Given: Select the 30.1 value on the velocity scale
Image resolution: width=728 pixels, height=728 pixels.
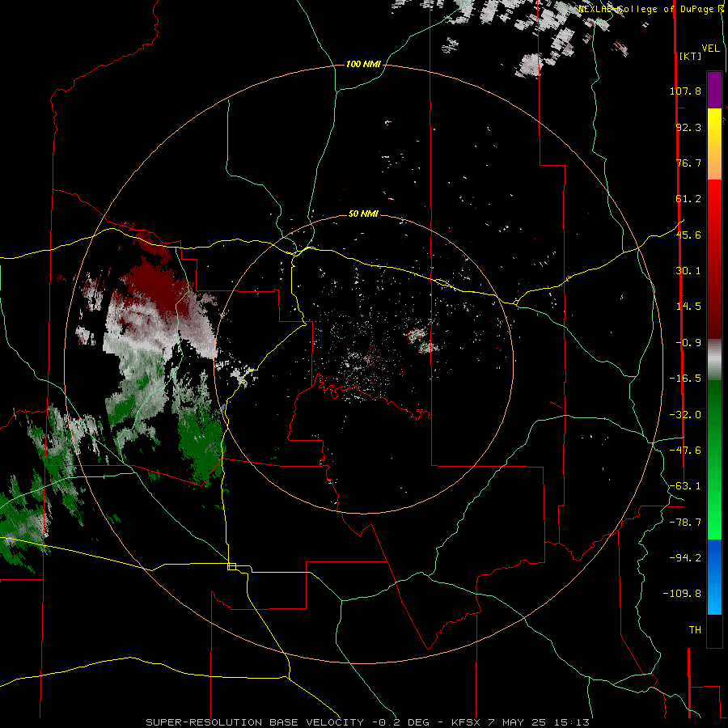Looking at the screenshot, I should [x=688, y=271].
